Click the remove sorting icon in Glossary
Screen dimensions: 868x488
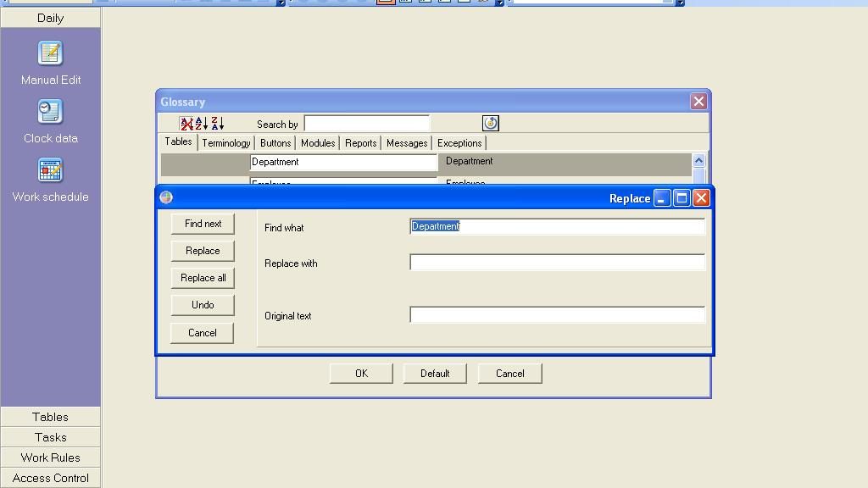[186, 124]
